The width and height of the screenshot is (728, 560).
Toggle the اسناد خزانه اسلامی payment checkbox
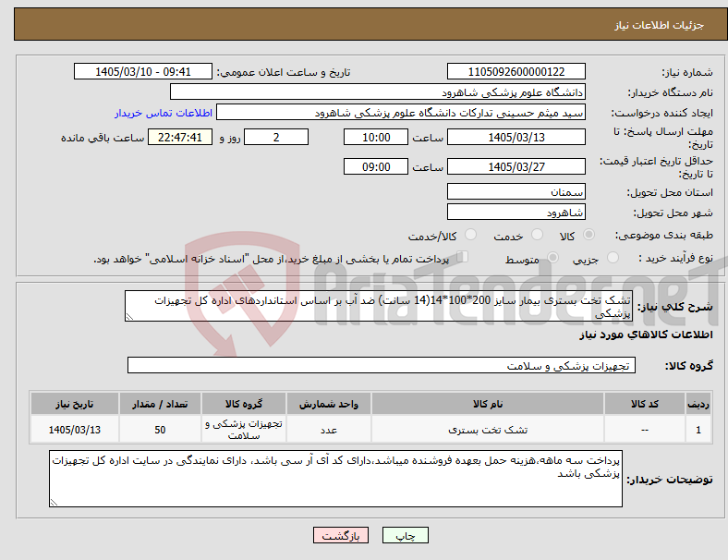coord(463,257)
